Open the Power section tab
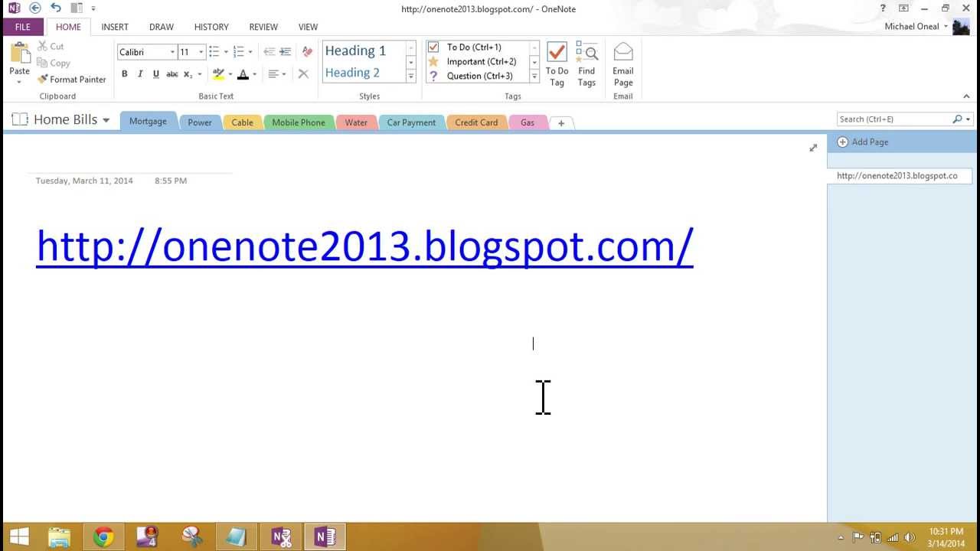 pyautogui.click(x=200, y=122)
